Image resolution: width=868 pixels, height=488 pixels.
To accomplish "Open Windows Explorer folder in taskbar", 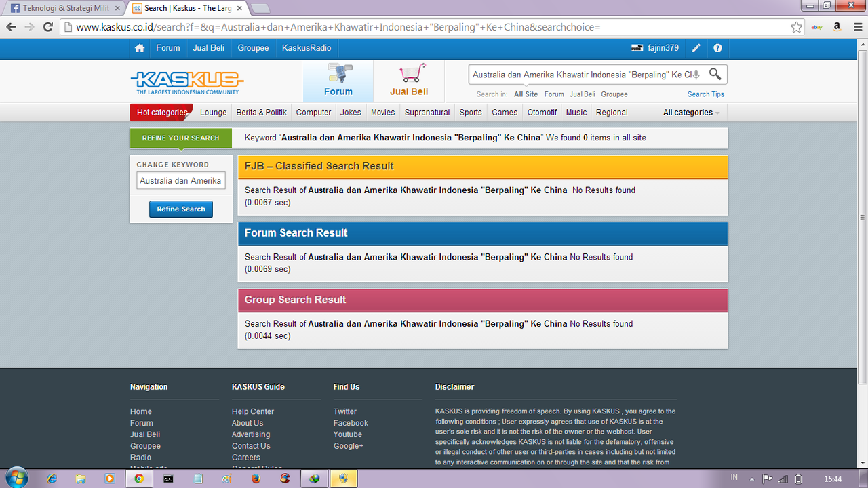I will tap(81, 479).
